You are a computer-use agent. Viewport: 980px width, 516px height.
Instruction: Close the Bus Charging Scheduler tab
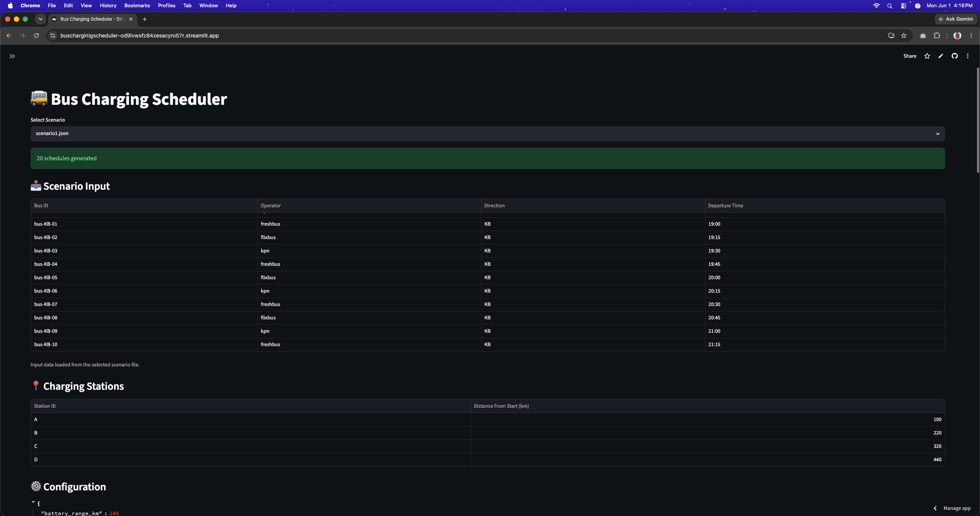pyautogui.click(x=131, y=19)
